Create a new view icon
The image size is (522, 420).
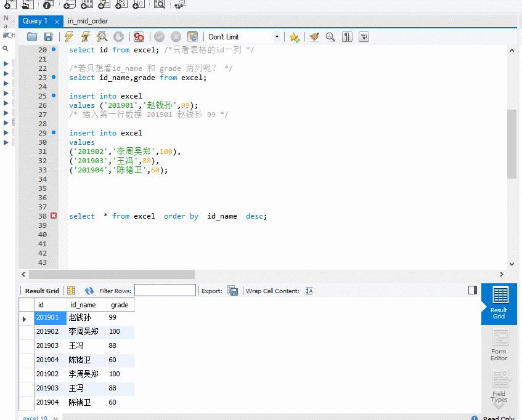104,4
